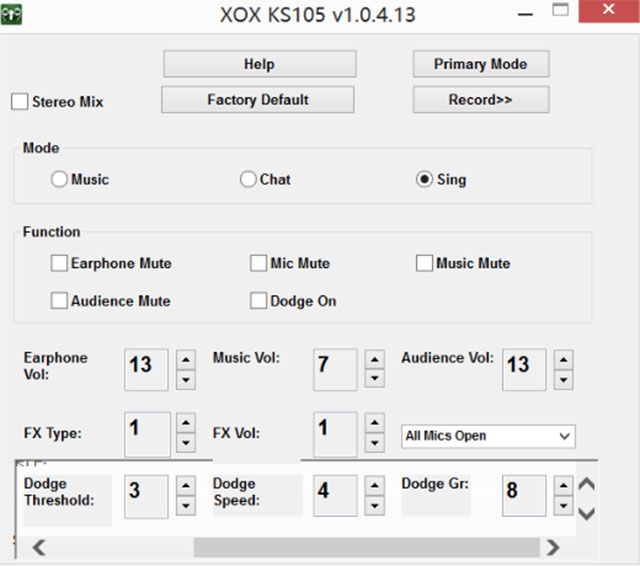
Task: Decrease Audience Vol with down arrow
Action: pos(564,380)
